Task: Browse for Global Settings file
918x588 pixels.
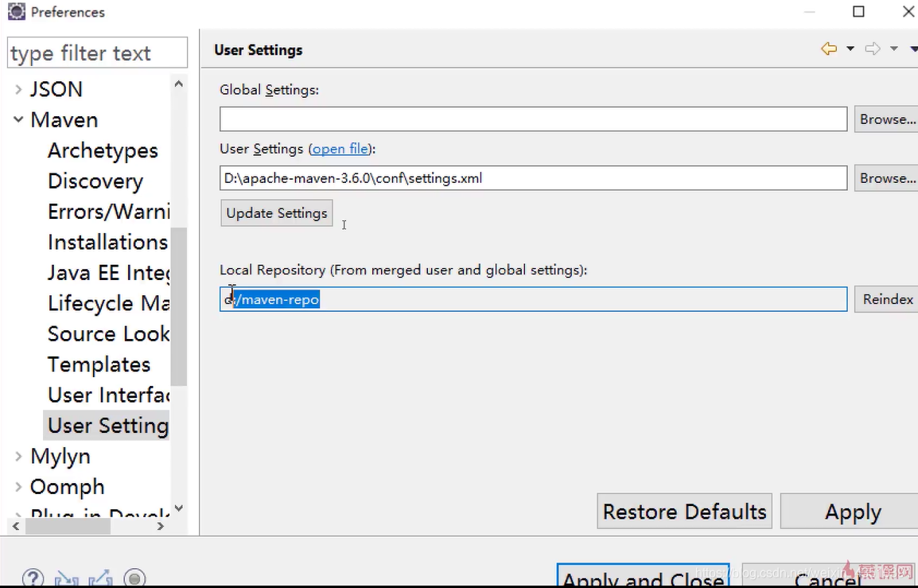Action: 887,119
